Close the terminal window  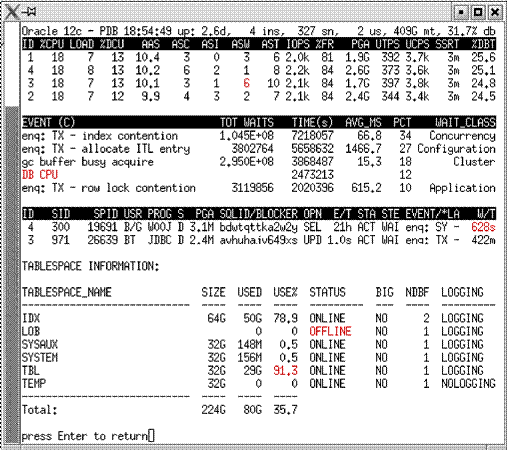(495, 12)
